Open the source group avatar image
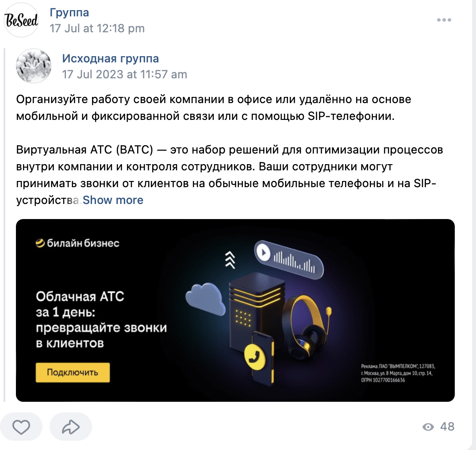476x450 pixels. coord(33,66)
